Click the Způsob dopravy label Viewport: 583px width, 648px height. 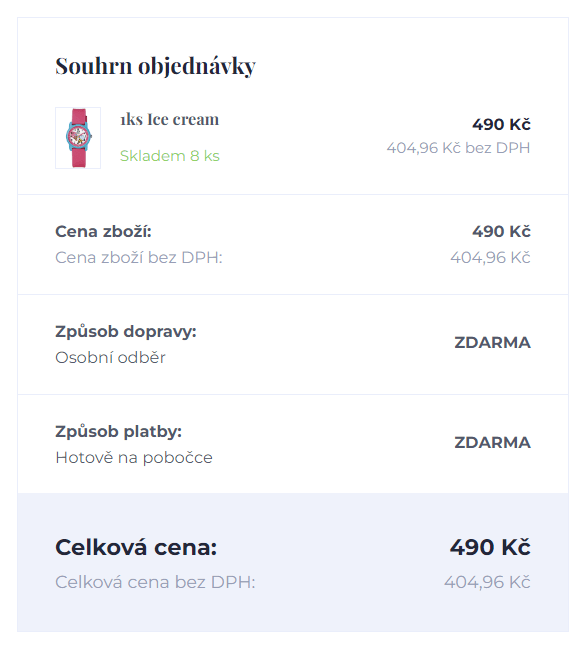(x=126, y=331)
